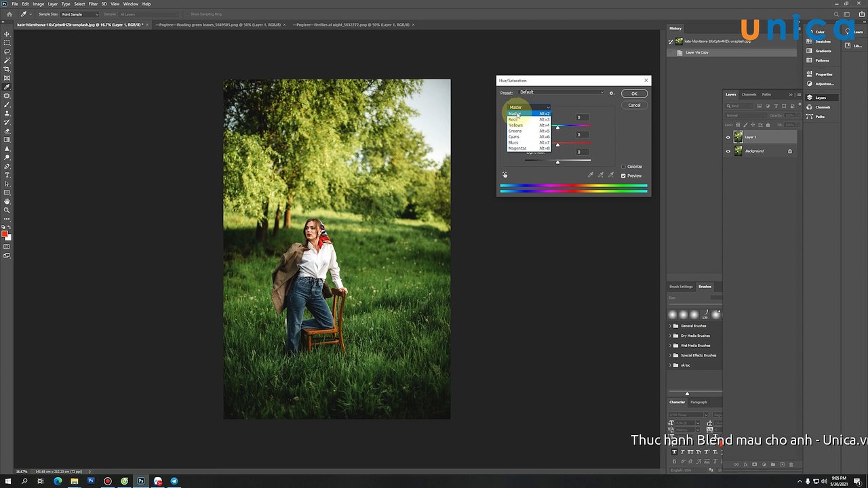
Task: Select the Brush tool
Action: coord(7,104)
